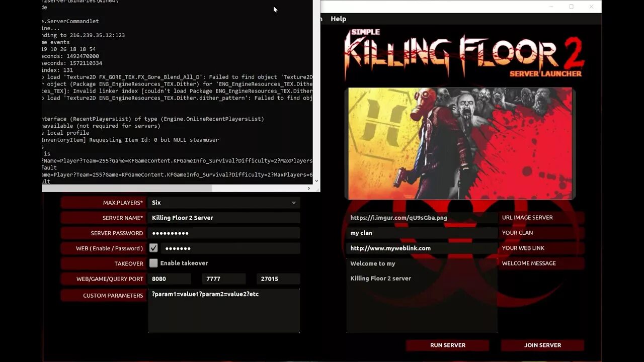Image resolution: width=644 pixels, height=362 pixels.
Task: Edit the query port 27015 field
Action: [x=278, y=279]
